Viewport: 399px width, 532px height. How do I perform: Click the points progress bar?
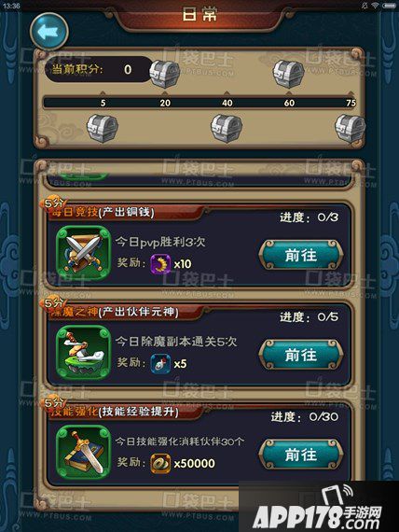point(200,103)
